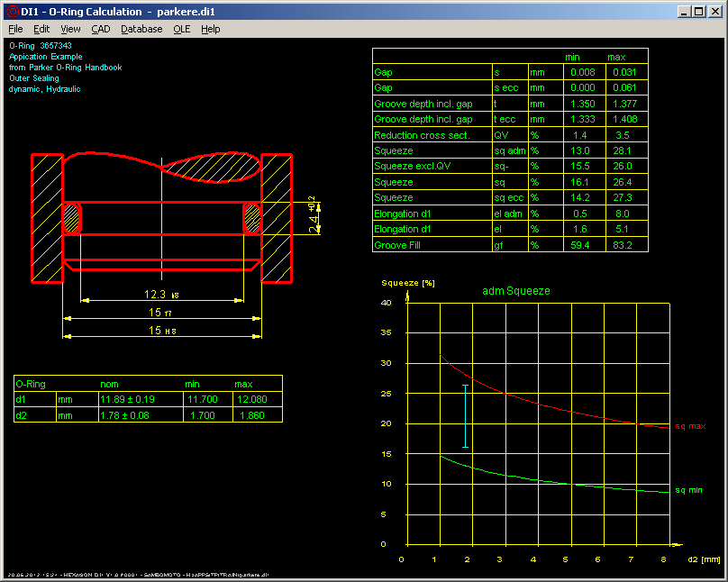Minimize the DI1 O-Ring Calculation window
Viewport: 728px width, 582px height.
pyautogui.click(x=683, y=12)
